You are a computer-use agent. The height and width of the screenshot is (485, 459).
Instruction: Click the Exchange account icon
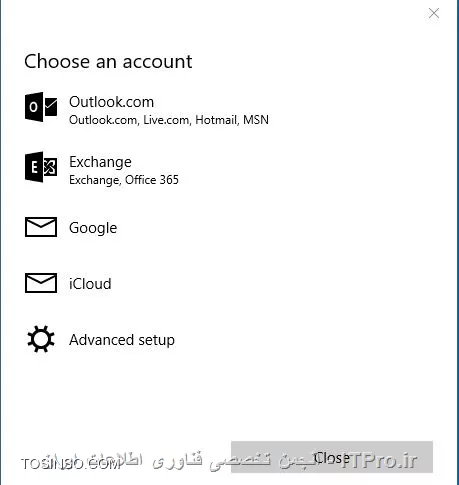[x=41, y=167]
